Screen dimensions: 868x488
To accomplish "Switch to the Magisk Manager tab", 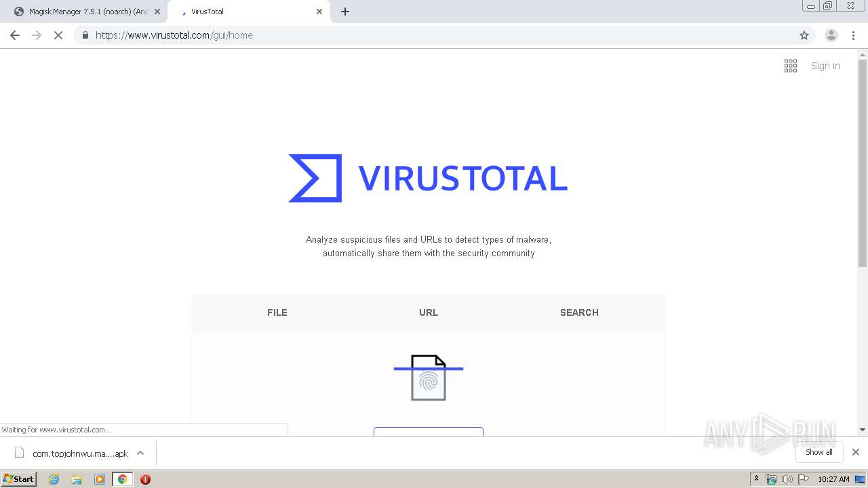I will 87,12.
